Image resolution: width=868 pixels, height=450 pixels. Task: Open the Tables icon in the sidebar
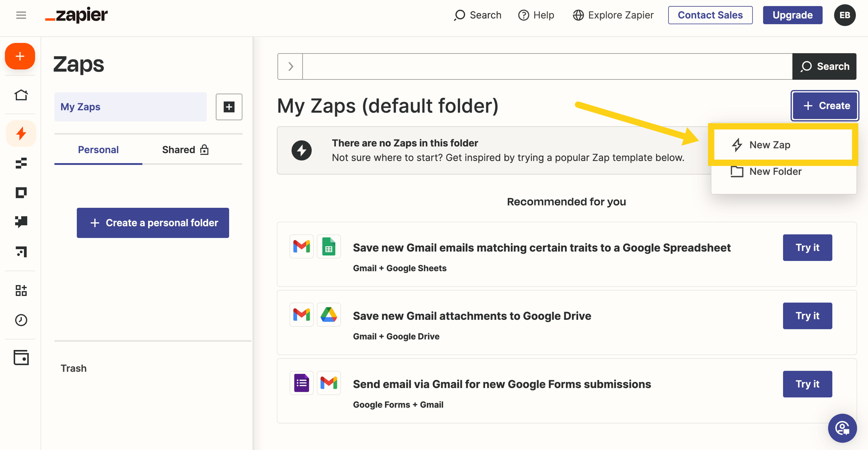click(x=21, y=163)
